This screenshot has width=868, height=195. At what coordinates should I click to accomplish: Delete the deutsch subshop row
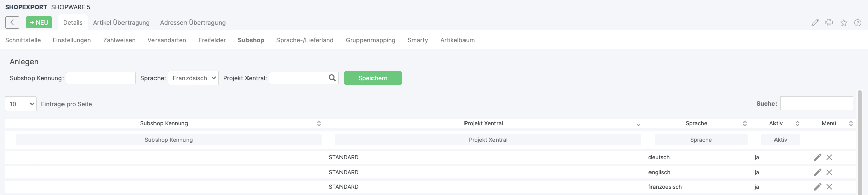(829, 157)
